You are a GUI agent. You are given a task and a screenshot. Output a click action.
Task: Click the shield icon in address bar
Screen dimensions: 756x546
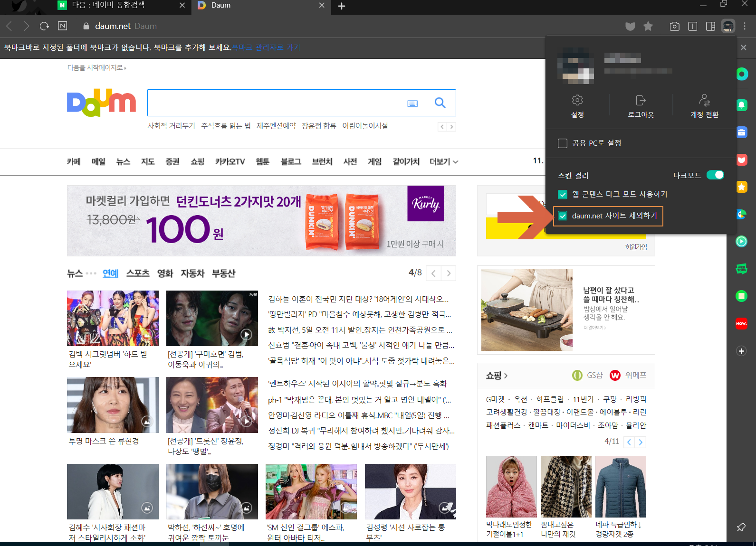[630, 26]
